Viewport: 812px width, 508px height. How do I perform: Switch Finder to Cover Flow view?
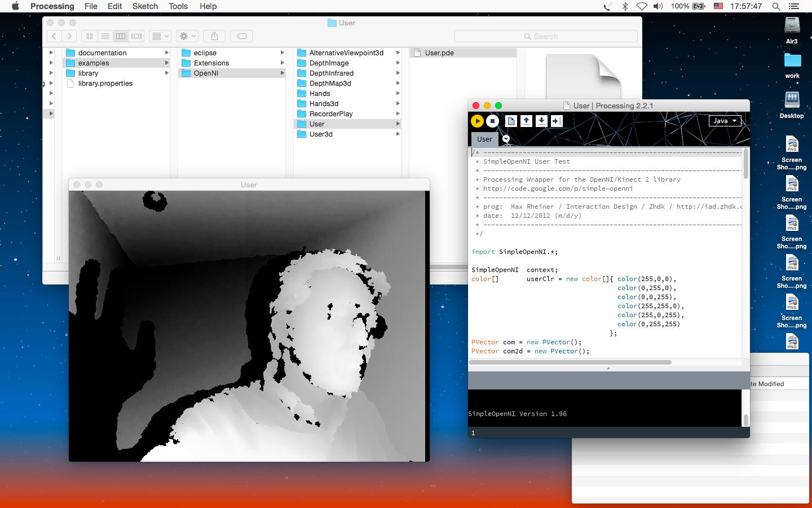click(136, 36)
